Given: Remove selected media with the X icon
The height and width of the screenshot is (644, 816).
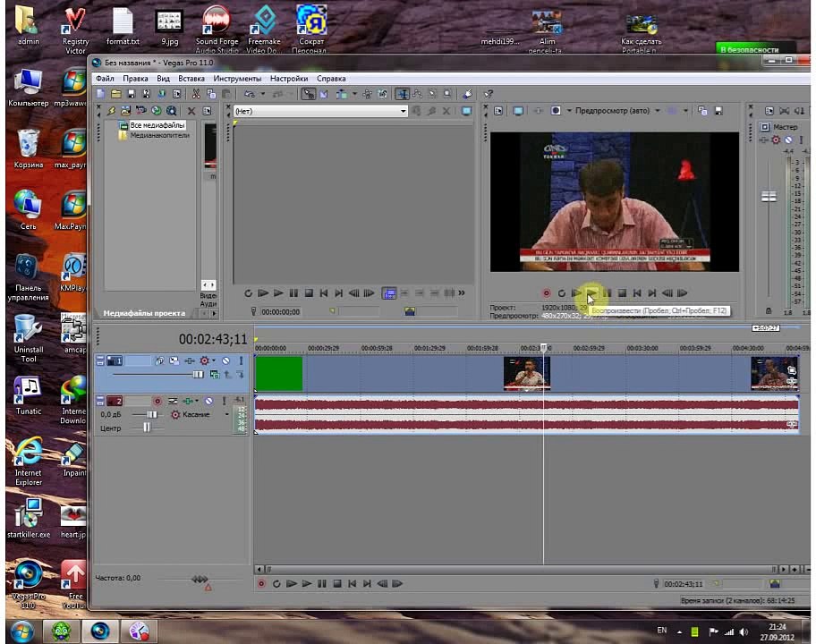Looking at the screenshot, I should pyautogui.click(x=191, y=111).
